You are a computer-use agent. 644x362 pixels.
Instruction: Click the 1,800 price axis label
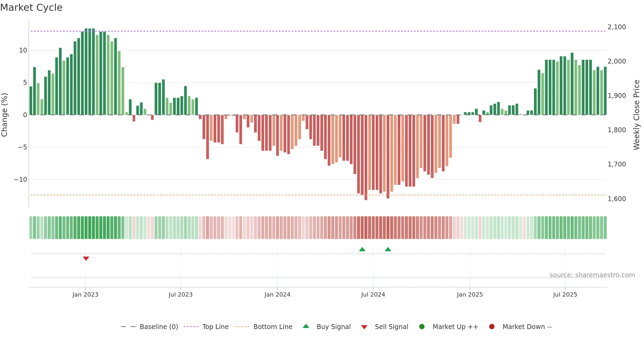(x=617, y=130)
